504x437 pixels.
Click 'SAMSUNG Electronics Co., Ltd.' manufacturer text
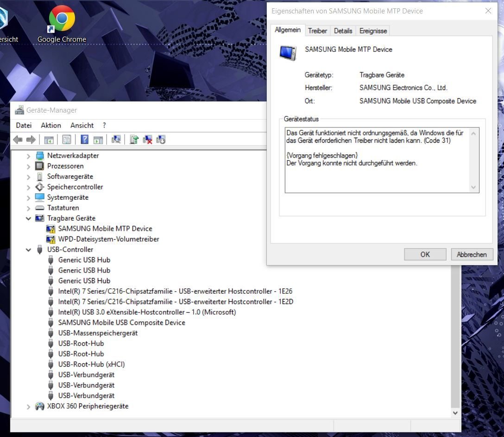point(403,88)
